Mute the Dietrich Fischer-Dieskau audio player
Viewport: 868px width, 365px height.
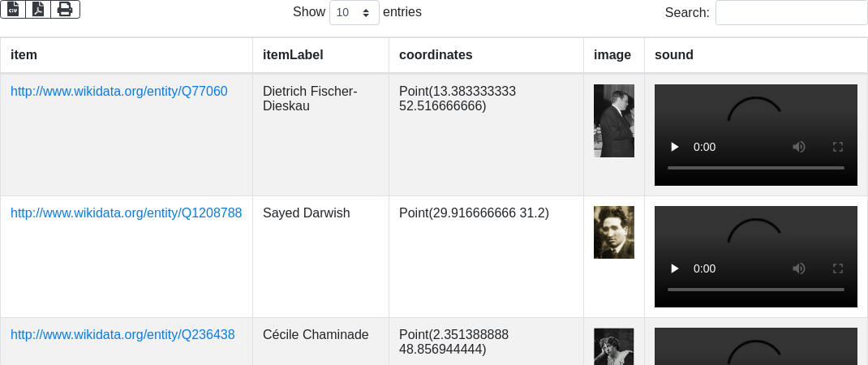coord(799,147)
